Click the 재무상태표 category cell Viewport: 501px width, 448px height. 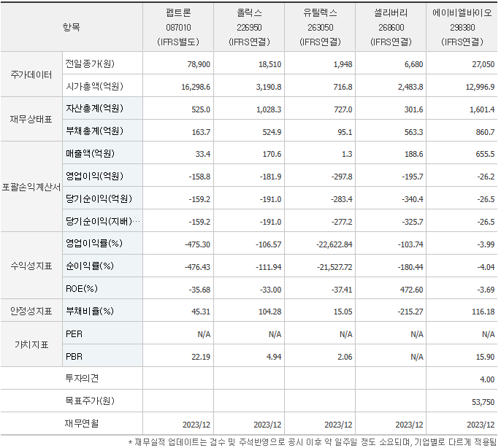tap(31, 120)
